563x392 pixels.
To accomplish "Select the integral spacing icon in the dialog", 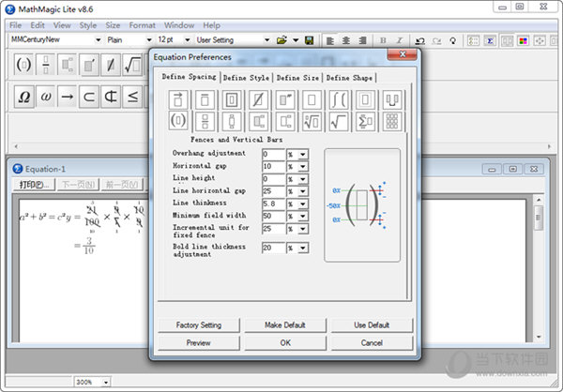I will pyautogui.click(x=338, y=99).
